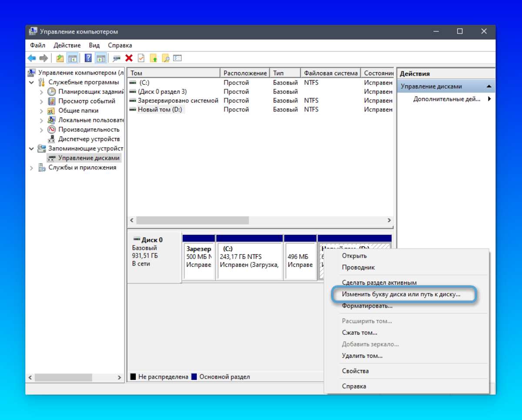Click the red X delete icon

coord(129,58)
